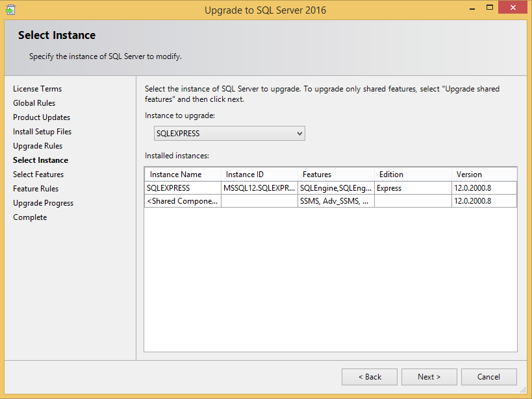Click the Version column header
Image resolution: width=532 pixels, height=399 pixels.
tap(485, 175)
